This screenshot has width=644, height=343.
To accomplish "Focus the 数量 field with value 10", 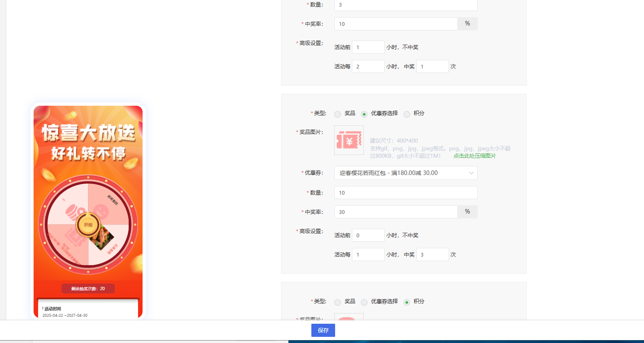I will [x=406, y=193].
